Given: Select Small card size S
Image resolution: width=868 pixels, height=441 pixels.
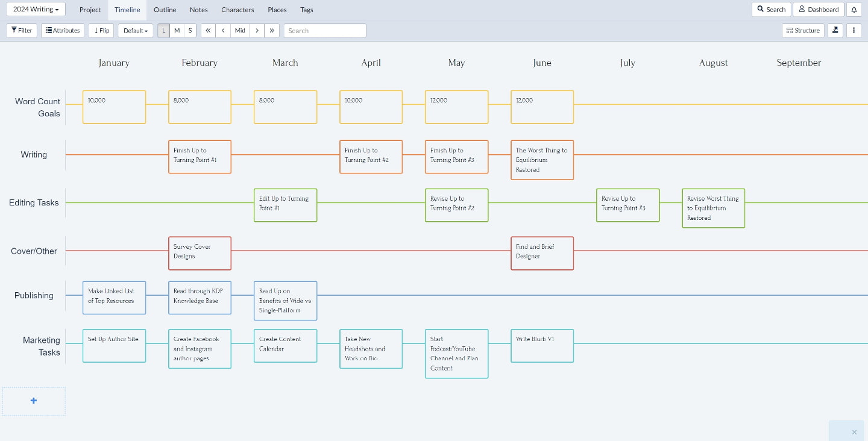Looking at the screenshot, I should click(190, 31).
